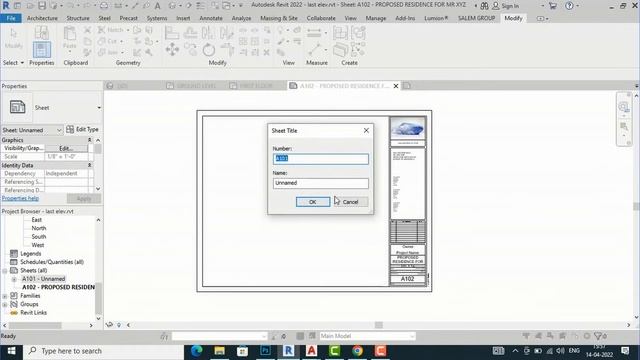Close the A102 view tab

pyautogui.click(x=396, y=86)
